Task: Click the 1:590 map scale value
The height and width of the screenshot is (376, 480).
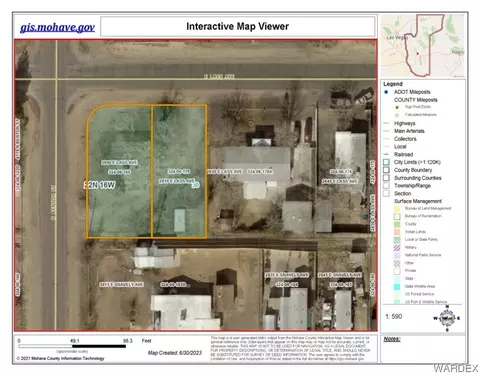Action: pyautogui.click(x=394, y=316)
